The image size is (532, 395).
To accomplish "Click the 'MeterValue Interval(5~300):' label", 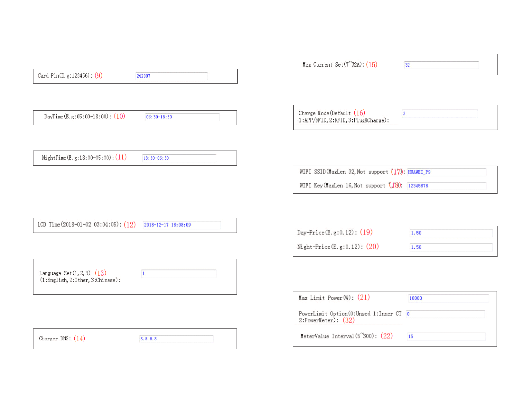I will click(x=339, y=336).
